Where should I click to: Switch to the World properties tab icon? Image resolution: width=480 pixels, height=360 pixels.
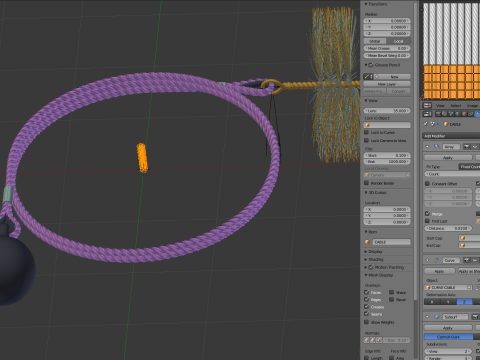pos(458,114)
